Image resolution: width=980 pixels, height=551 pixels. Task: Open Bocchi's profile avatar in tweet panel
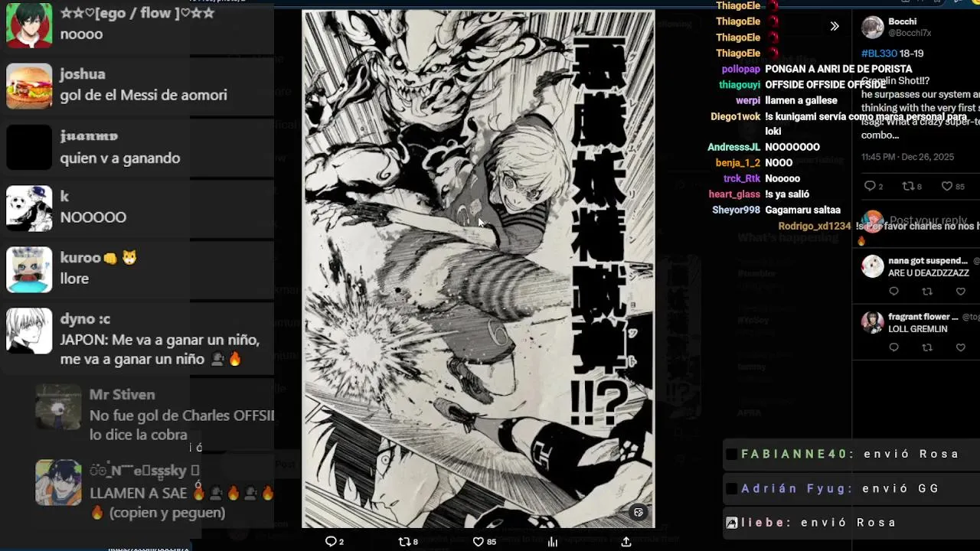coord(873,28)
